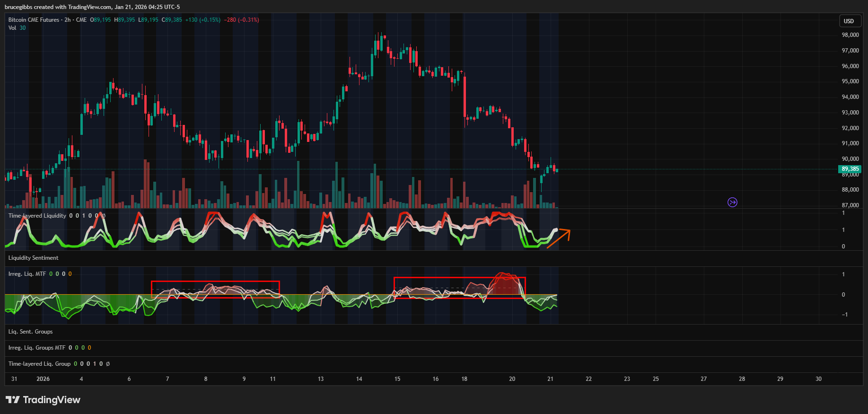This screenshot has height=414, width=868.
Task: Click the TradingView.com text in header
Action: tap(90, 7)
